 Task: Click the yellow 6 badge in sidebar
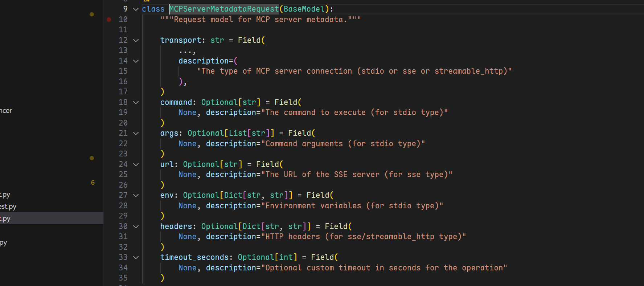coord(93,183)
